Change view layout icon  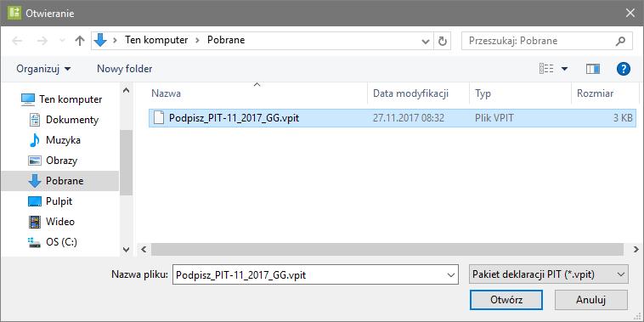tap(546, 69)
